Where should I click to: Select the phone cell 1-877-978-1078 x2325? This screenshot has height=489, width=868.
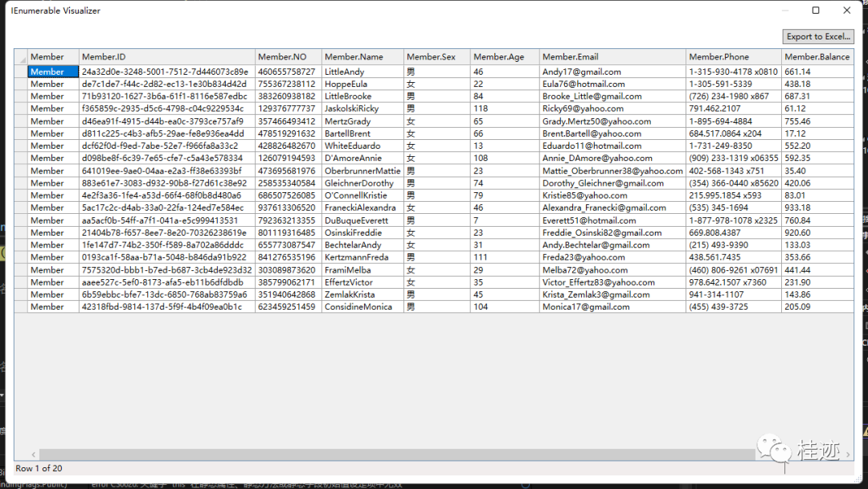(734, 220)
